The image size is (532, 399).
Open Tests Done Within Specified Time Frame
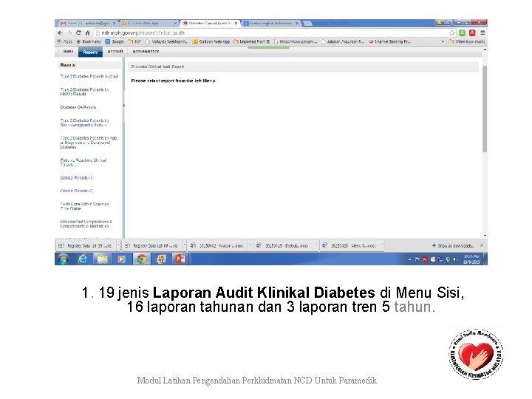click(84, 206)
